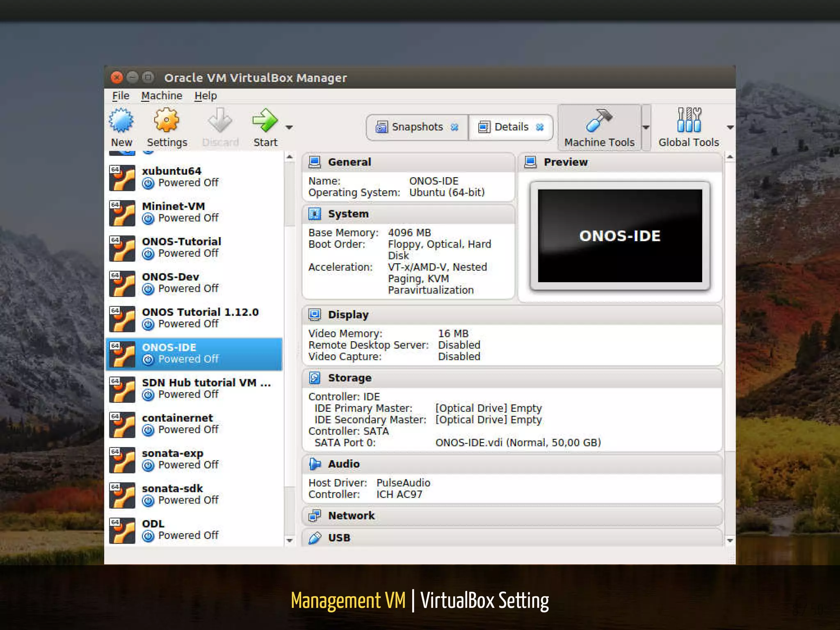Select the ONOS-Tutorial virtual machine
This screenshot has height=630, width=840.
point(194,248)
